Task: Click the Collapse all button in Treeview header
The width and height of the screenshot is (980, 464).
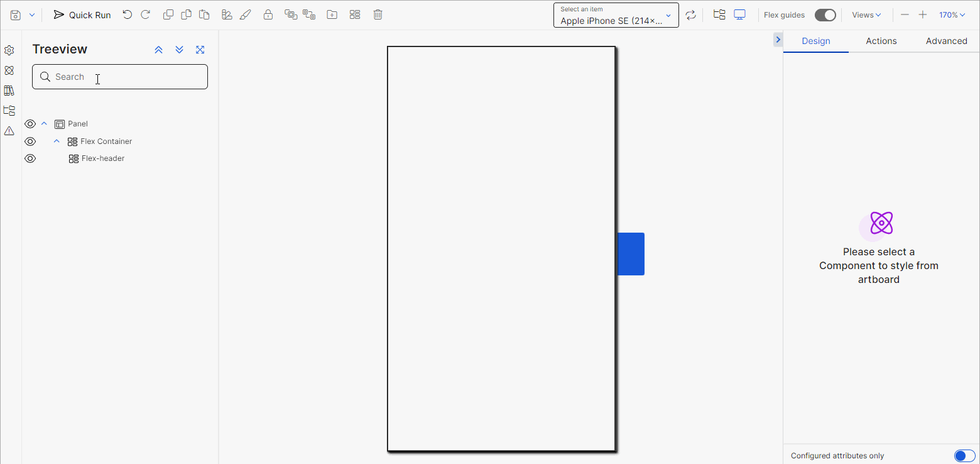Action: click(x=158, y=49)
